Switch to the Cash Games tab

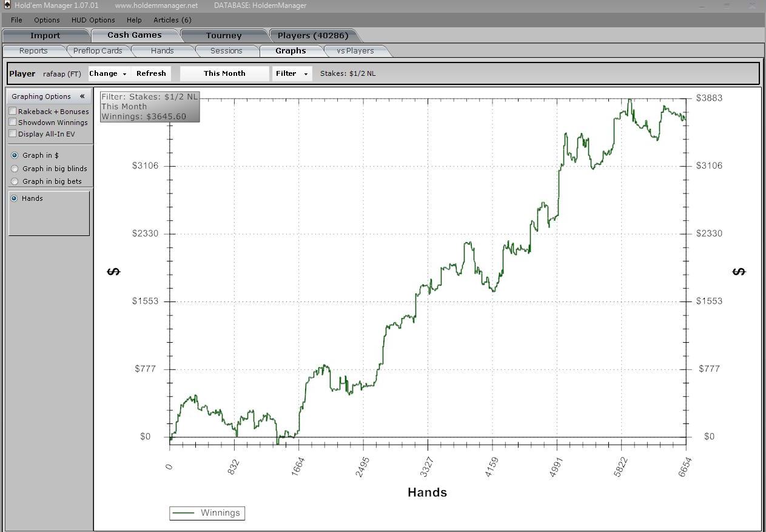tap(135, 35)
